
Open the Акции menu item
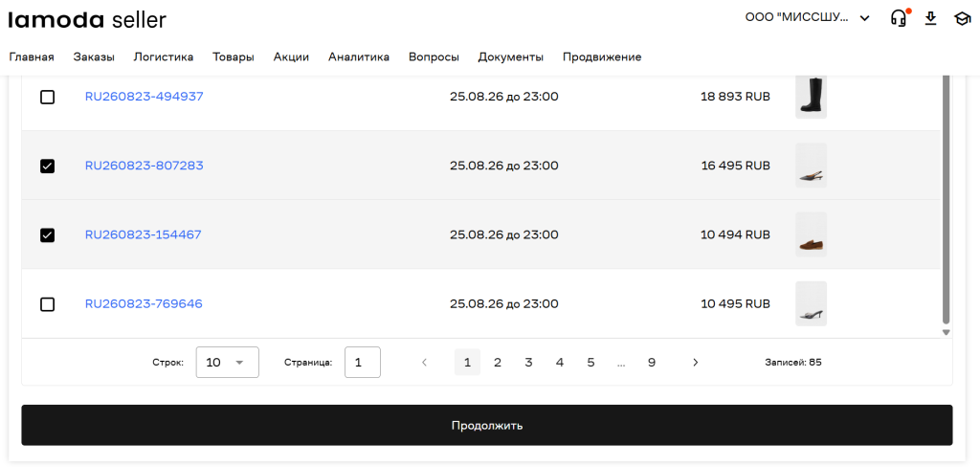pyautogui.click(x=291, y=56)
